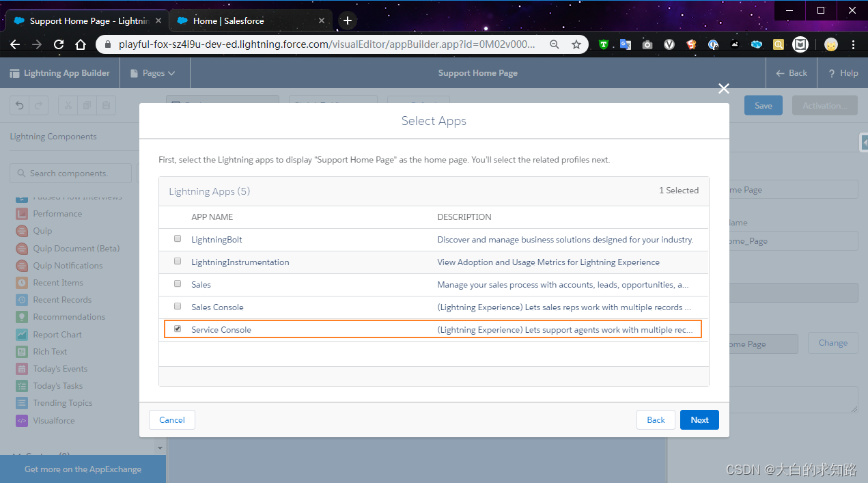Viewport: 868px width, 483px height.
Task: Click the Change button in properties panel
Action: [x=832, y=343]
